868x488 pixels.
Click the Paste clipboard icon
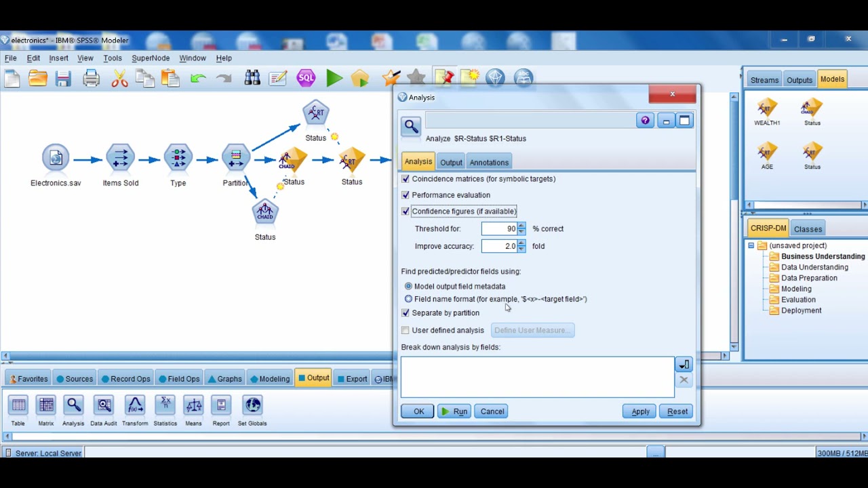coord(170,79)
